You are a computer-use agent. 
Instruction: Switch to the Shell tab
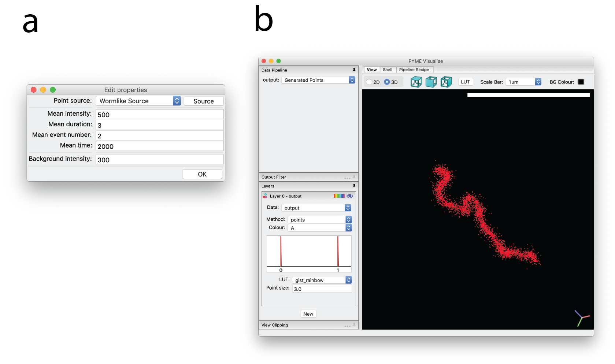(388, 70)
